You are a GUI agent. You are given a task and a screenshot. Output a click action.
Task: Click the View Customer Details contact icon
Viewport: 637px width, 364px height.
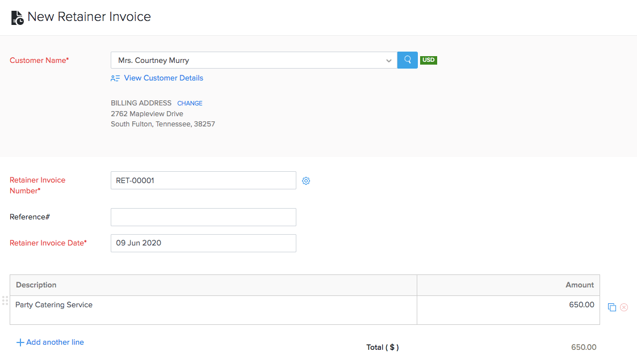tap(115, 78)
